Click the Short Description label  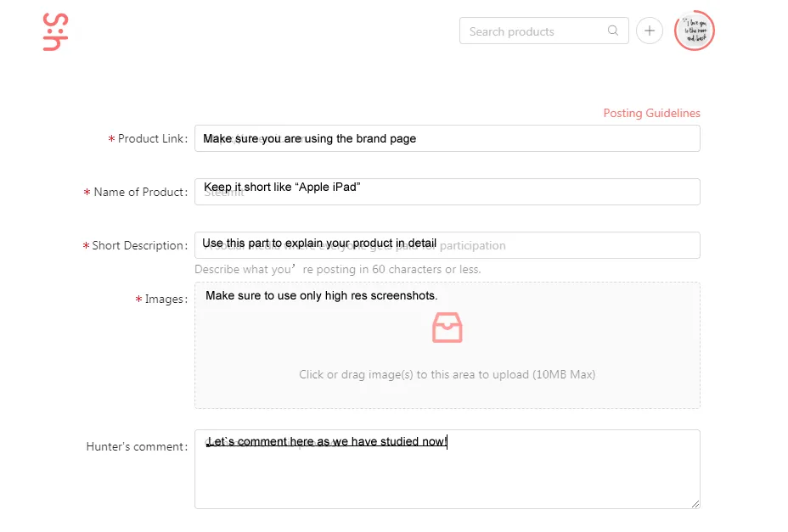click(x=138, y=245)
